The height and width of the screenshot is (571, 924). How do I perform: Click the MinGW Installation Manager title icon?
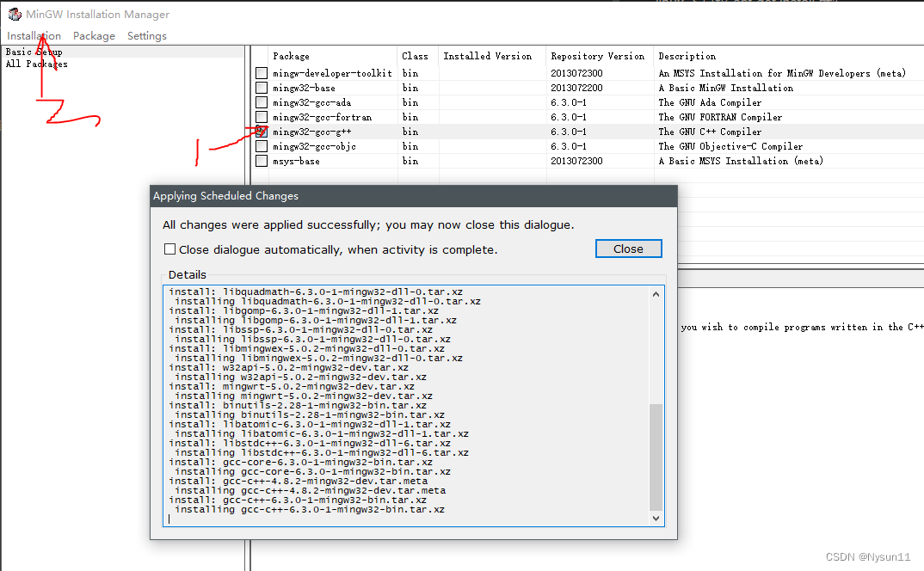point(14,14)
